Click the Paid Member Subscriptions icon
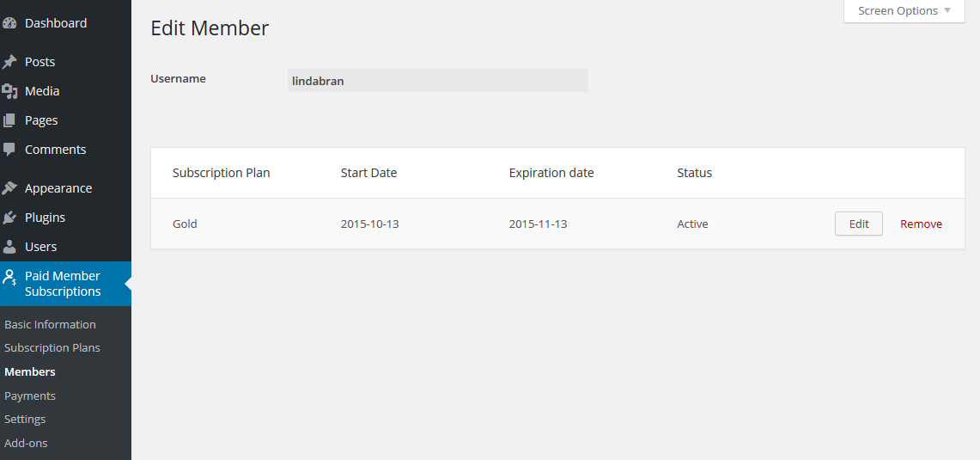The width and height of the screenshot is (980, 460). [x=10, y=278]
